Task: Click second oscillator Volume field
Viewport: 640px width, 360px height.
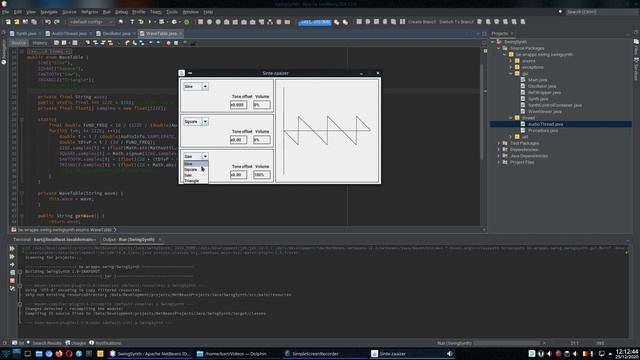Action: click(x=262, y=140)
